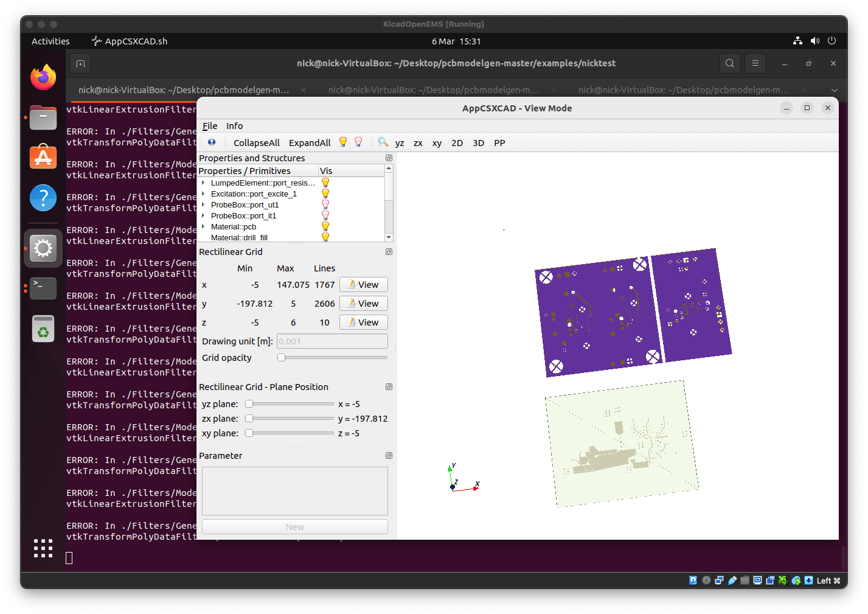The image size is (868, 614).
Task: Toggle visibility of LumpedElement::port_resis
Action: pyautogui.click(x=325, y=183)
